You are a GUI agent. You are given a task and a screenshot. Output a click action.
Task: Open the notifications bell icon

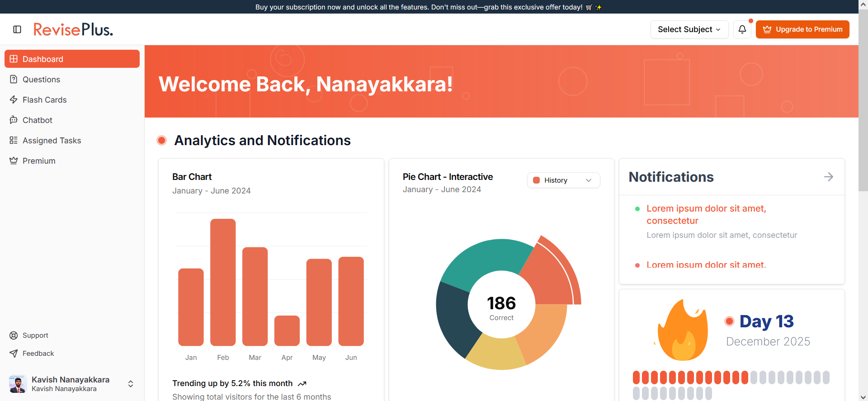(742, 29)
